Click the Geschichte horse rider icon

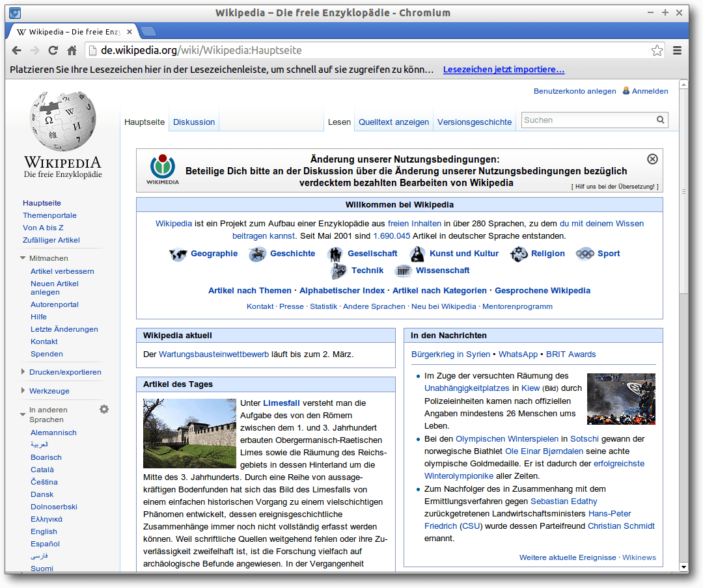(257, 254)
